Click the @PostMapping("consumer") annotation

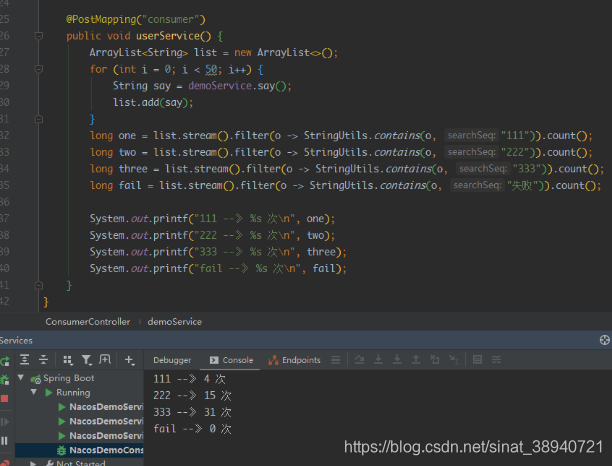[x=136, y=20]
